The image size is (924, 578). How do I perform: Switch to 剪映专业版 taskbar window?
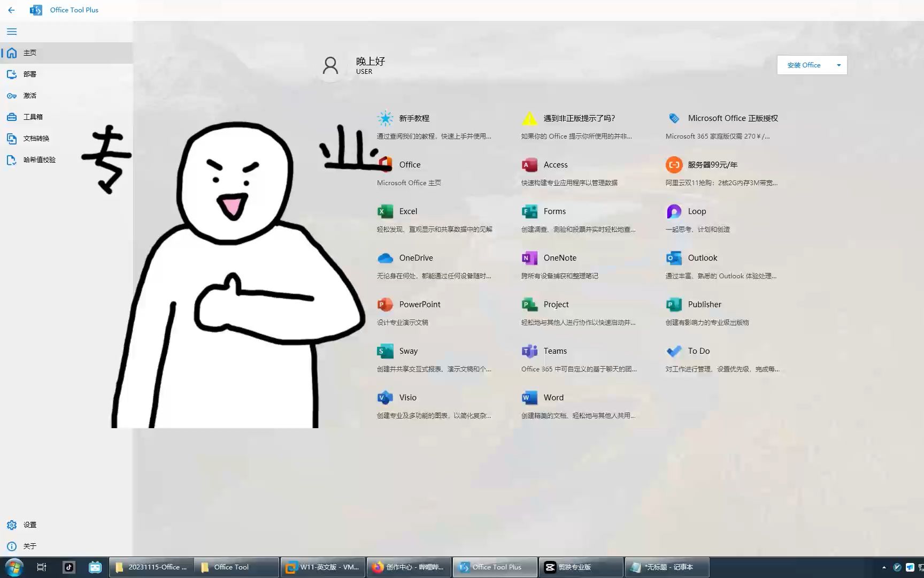581,567
